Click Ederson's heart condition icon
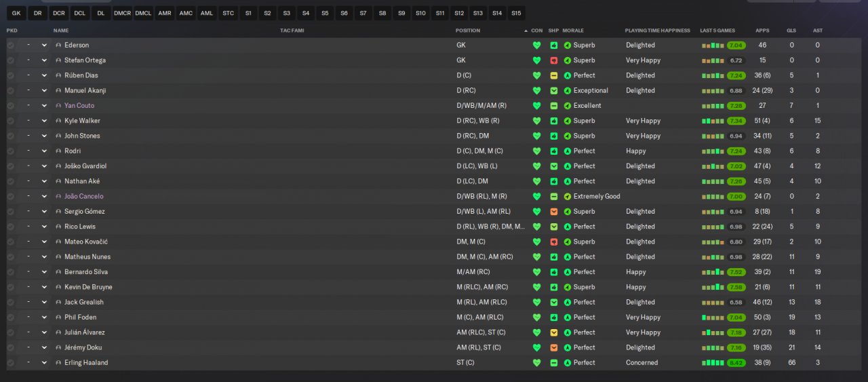 click(x=536, y=45)
